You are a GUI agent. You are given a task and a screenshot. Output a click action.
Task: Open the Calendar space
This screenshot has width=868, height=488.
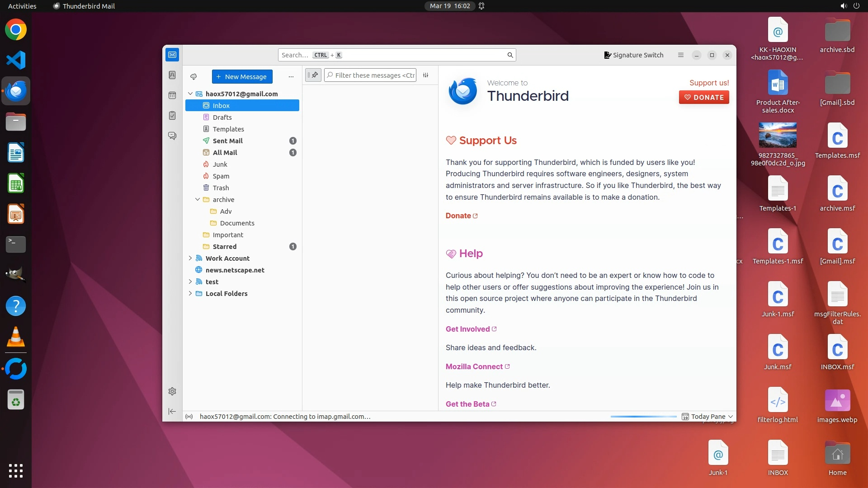pos(172,95)
